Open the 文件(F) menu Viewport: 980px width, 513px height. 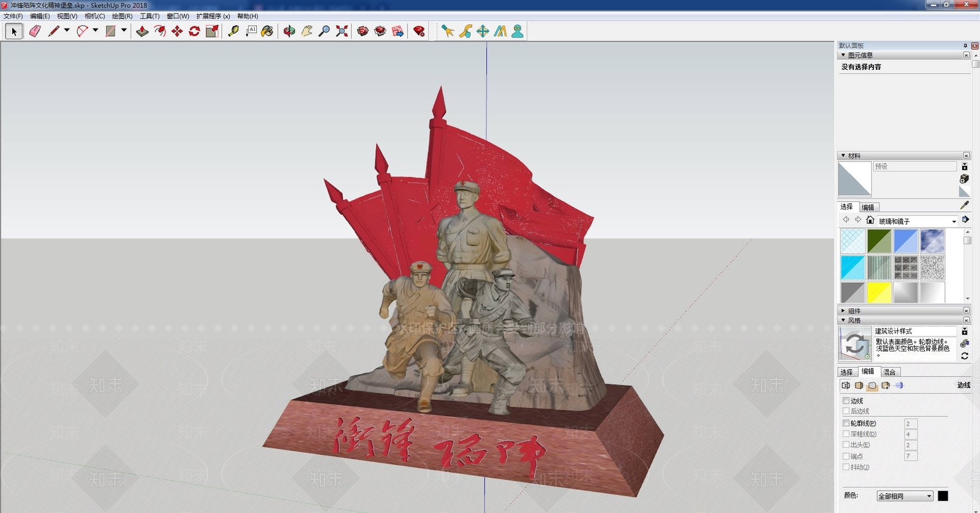(13, 16)
